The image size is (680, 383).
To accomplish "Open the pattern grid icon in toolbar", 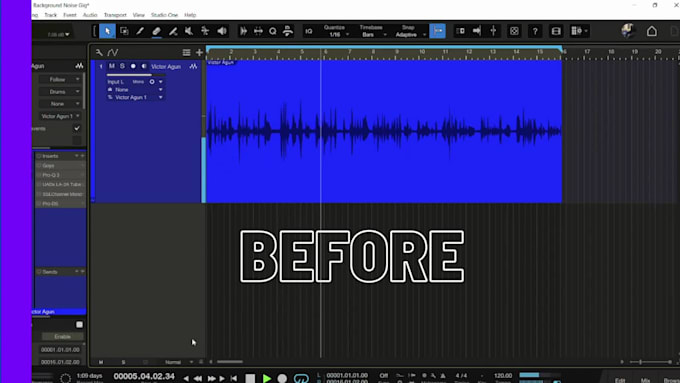I will (514, 31).
